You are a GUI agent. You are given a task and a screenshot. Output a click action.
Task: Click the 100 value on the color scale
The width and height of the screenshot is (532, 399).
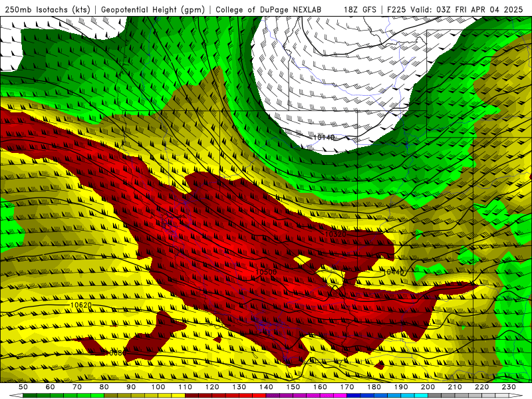[158, 387]
